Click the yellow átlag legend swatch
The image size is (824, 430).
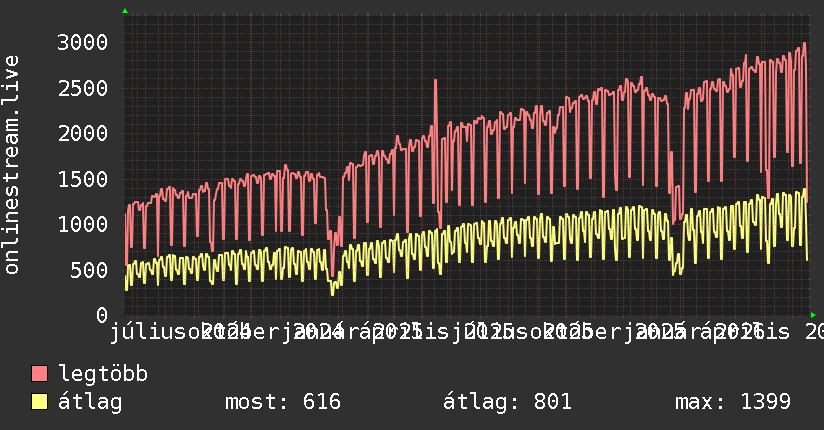tap(39, 402)
